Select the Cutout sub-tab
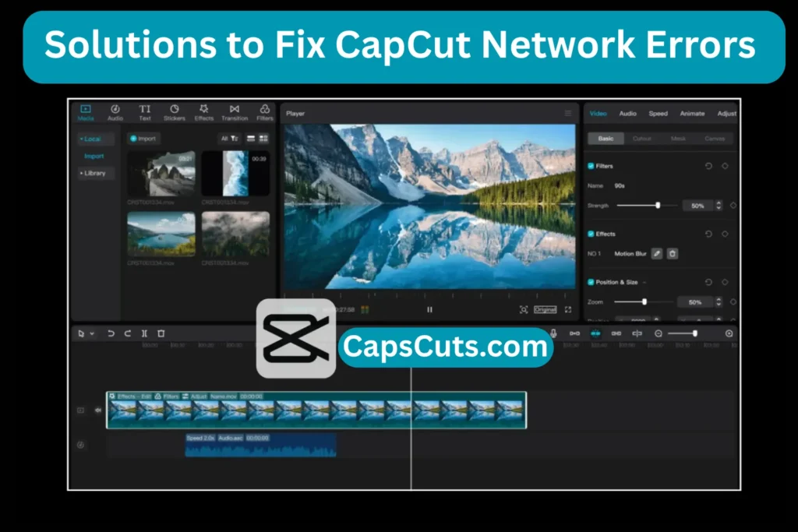Image resolution: width=798 pixels, height=532 pixels. tap(642, 139)
